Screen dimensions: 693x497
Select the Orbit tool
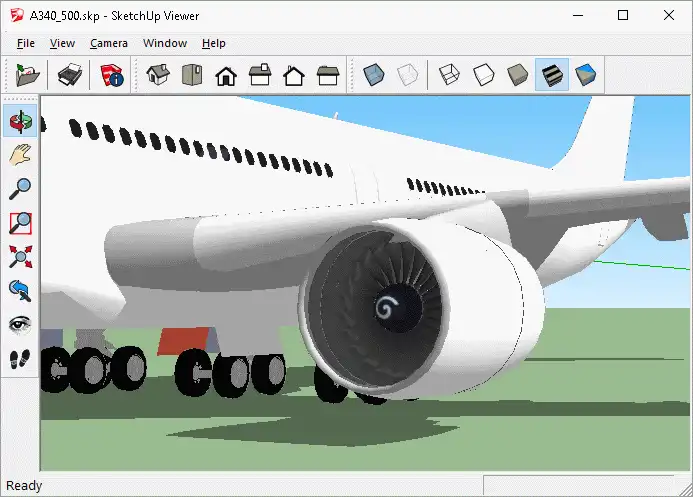(20, 121)
